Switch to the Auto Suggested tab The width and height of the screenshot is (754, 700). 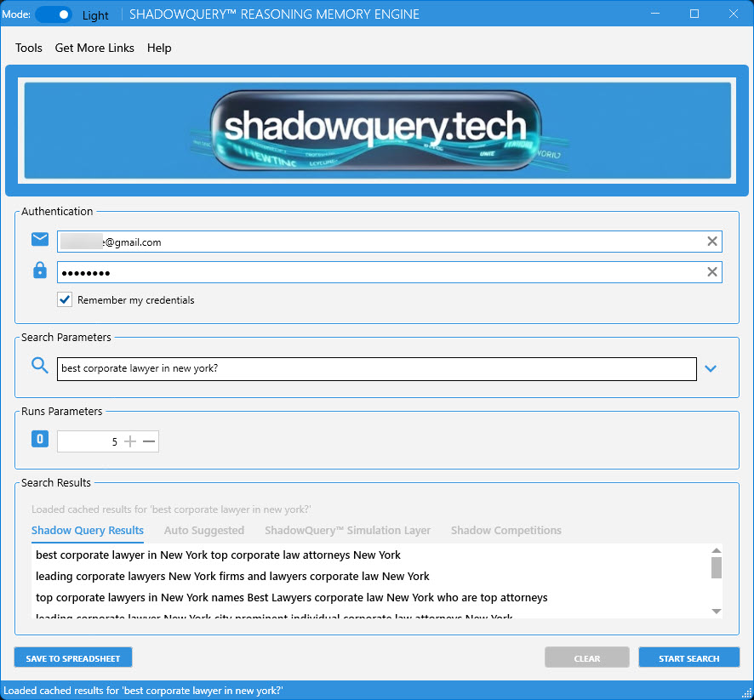tap(204, 531)
